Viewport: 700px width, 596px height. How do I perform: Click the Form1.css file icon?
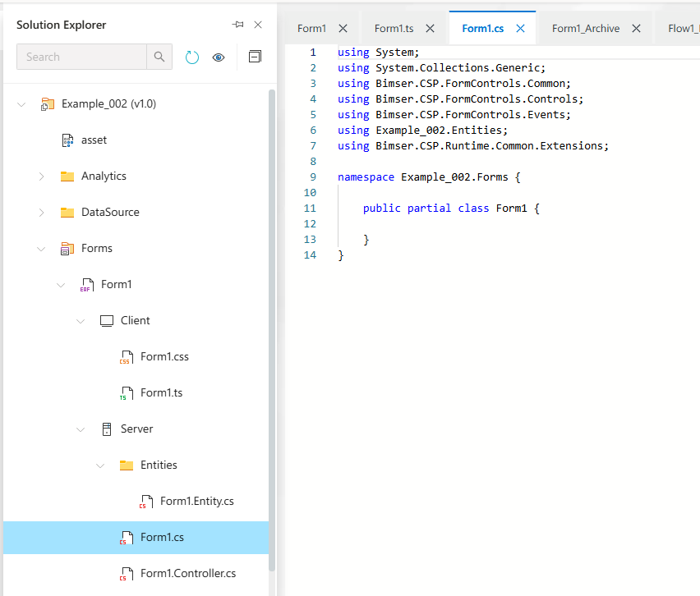point(127,357)
